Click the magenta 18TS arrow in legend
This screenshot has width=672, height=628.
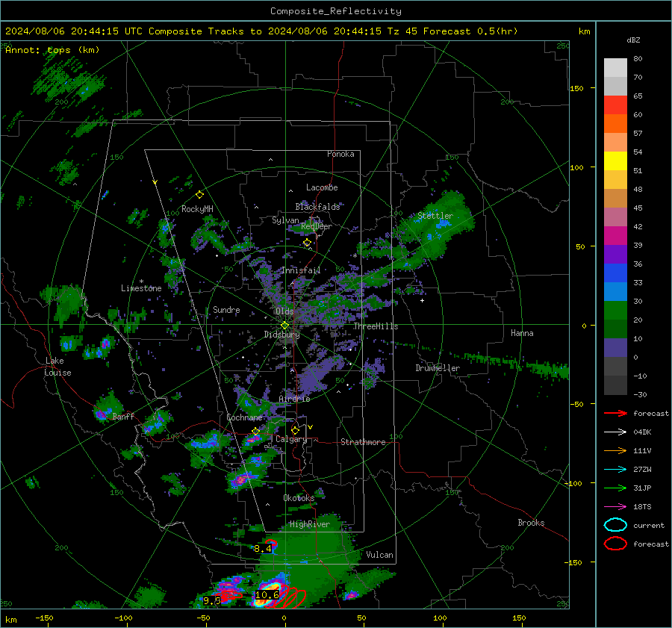[615, 507]
